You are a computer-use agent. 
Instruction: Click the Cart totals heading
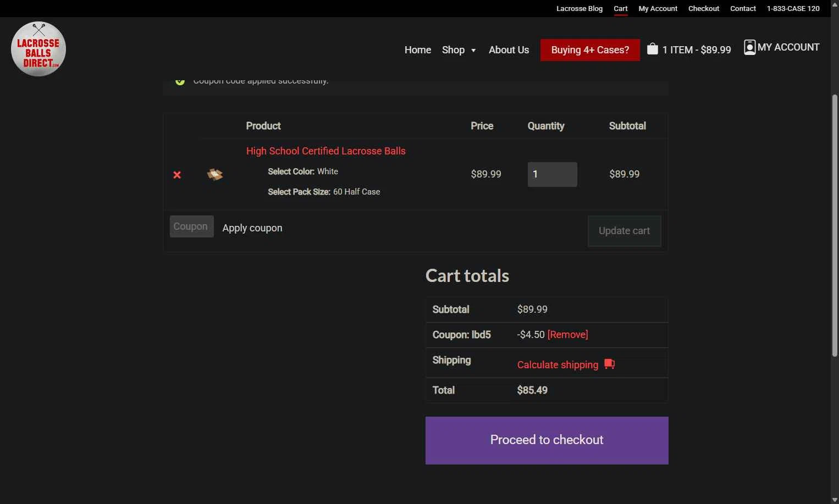pos(467,276)
